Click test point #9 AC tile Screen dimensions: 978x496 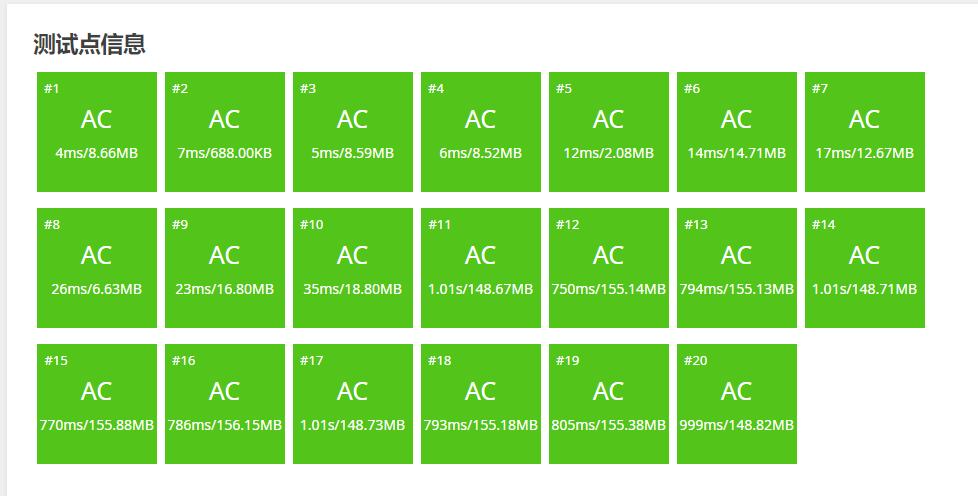pos(225,268)
